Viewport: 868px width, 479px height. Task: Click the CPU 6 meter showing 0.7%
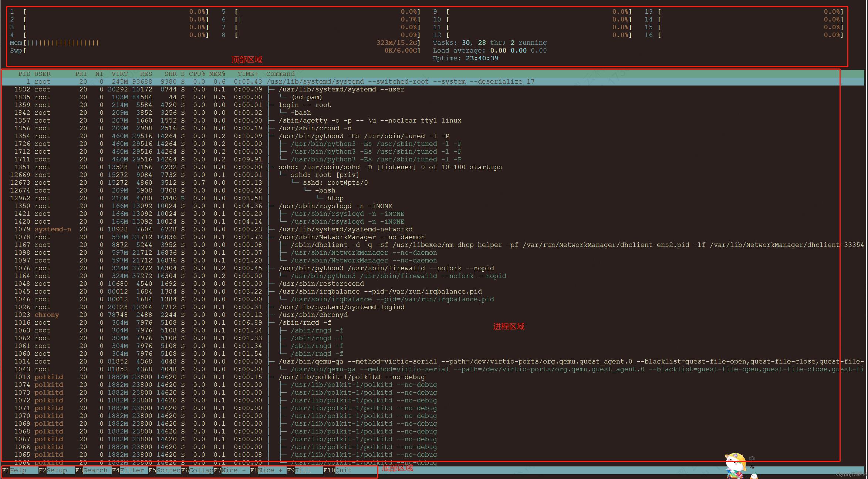coord(321,19)
